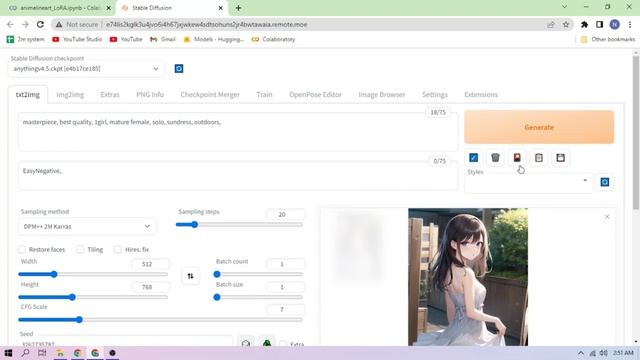Clear the prompt with the trash icon

pyautogui.click(x=495, y=158)
